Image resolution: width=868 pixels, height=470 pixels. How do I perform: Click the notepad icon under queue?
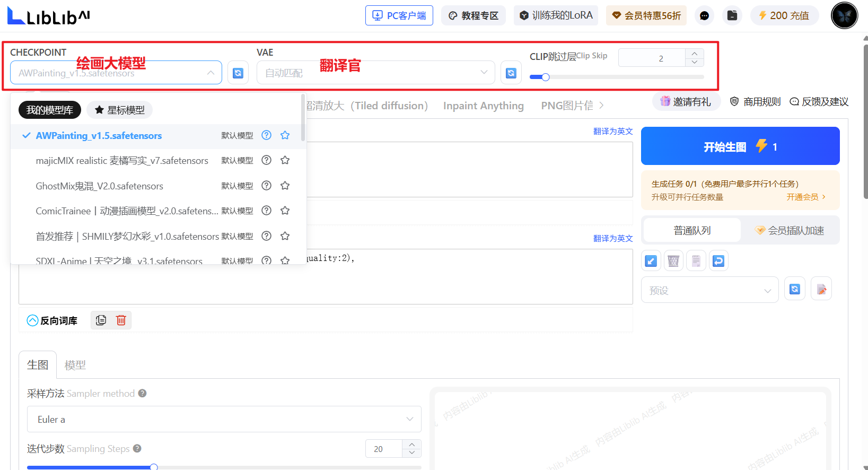[696, 261]
